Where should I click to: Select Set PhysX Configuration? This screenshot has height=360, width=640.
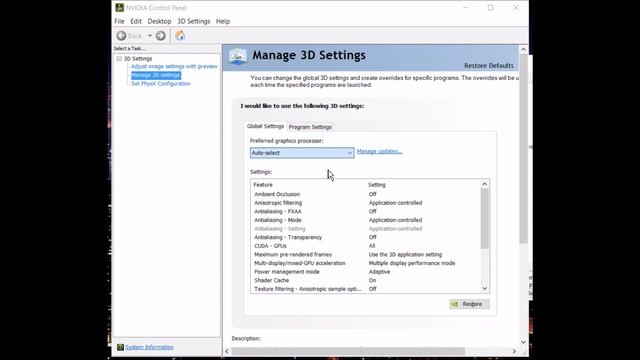click(x=161, y=84)
